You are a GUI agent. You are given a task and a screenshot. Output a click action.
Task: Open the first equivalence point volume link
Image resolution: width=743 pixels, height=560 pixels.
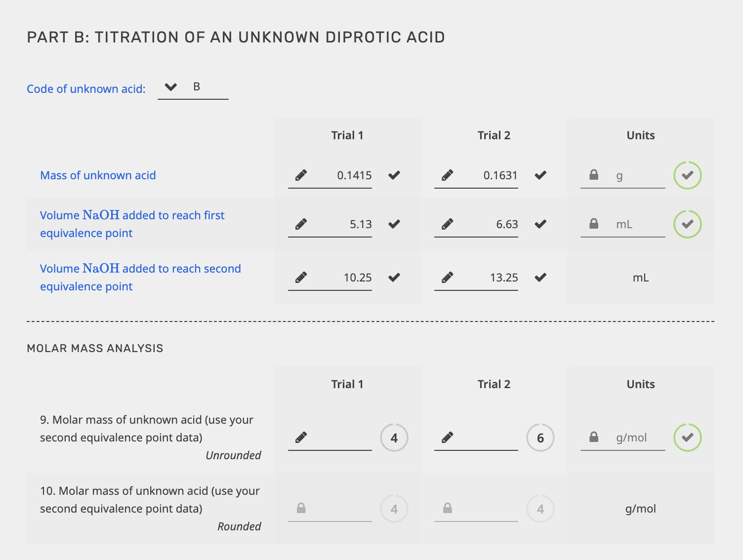click(132, 224)
